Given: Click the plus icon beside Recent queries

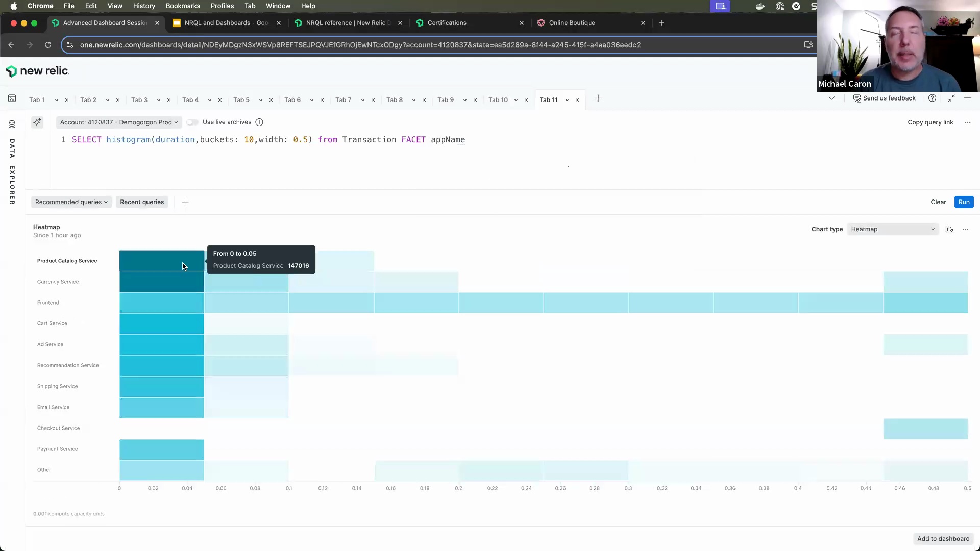Looking at the screenshot, I should coord(185,203).
